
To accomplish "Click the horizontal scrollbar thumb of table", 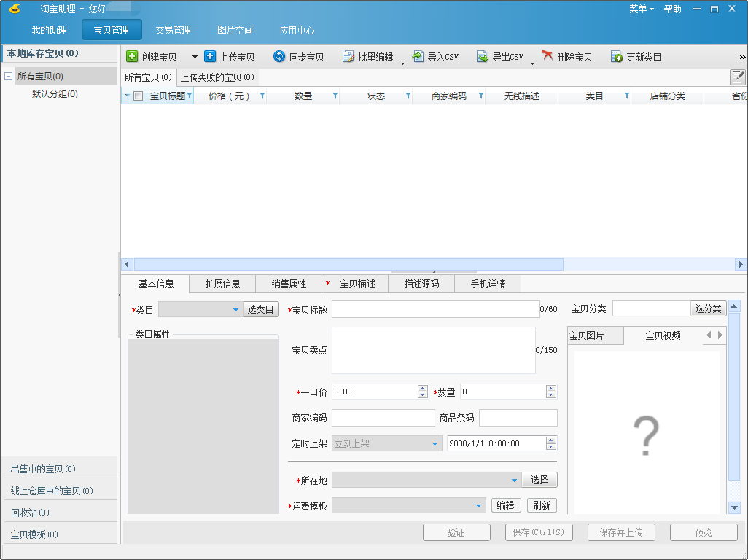I will 348,264.
